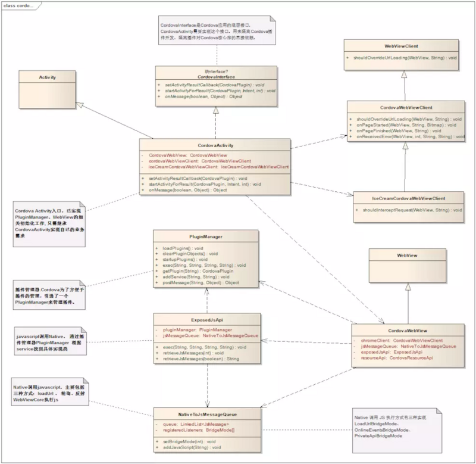Select setBridgeMode(int) method
The image size is (476, 464).
[189, 441]
